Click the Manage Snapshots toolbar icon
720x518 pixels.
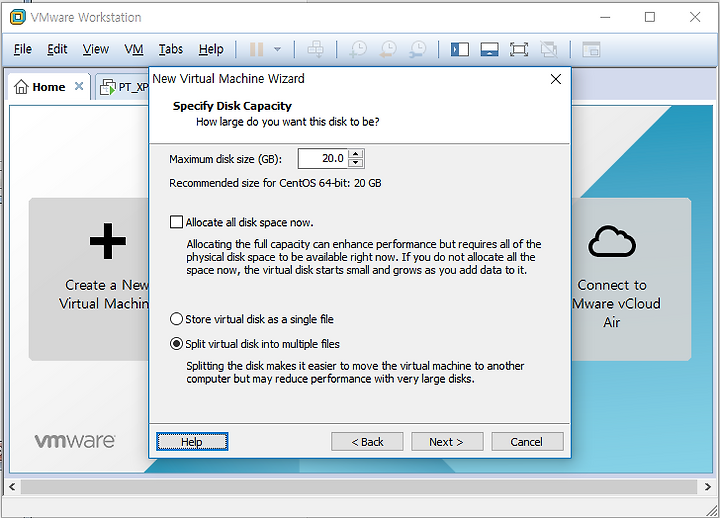pyautogui.click(x=418, y=49)
